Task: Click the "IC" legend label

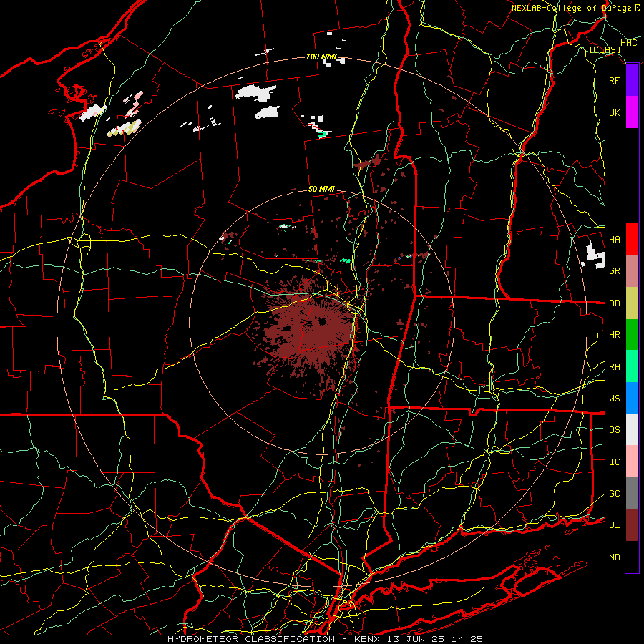Action: (614, 462)
